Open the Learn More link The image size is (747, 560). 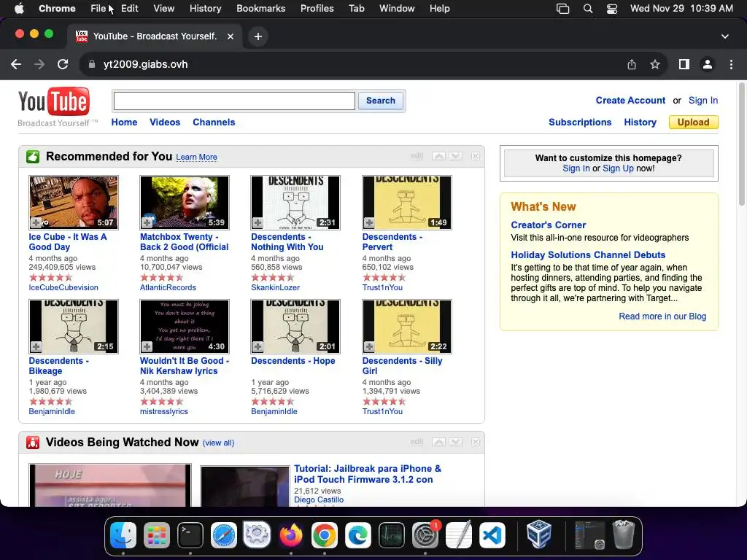click(x=196, y=157)
